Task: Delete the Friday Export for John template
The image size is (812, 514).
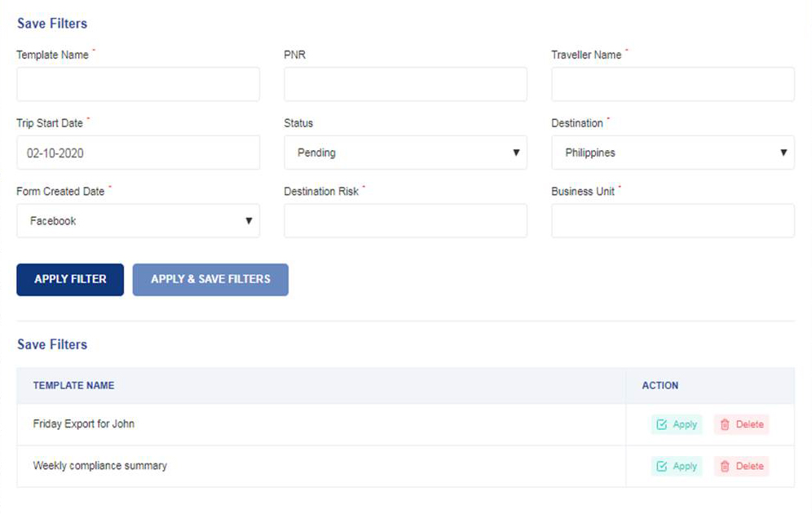Action: pos(742,424)
